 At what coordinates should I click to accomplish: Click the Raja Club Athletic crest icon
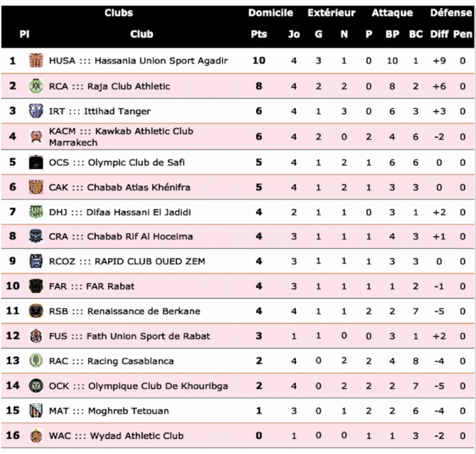35,86
